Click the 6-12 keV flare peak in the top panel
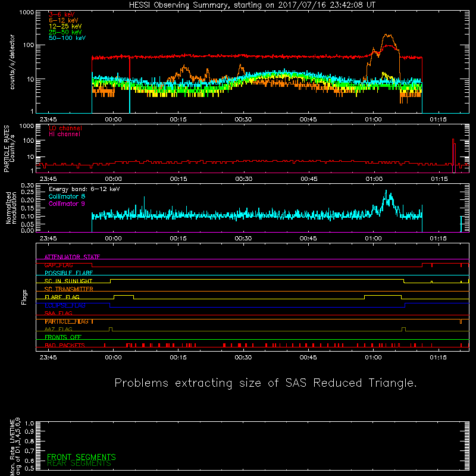This screenshot has width=476, height=476. tap(388, 36)
